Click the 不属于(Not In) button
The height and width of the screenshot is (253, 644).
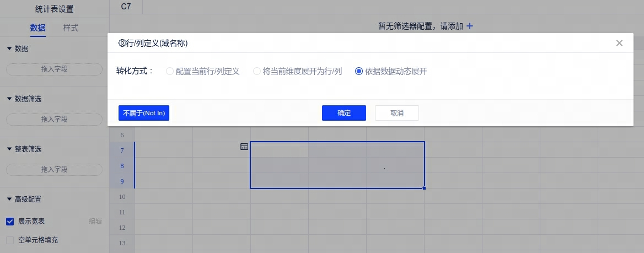click(143, 113)
